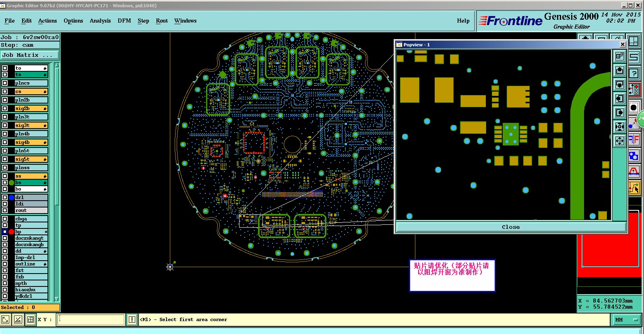The height and width of the screenshot is (334, 644).
Task: Click the Popview zoom-in arrows icon
Action: (619, 127)
